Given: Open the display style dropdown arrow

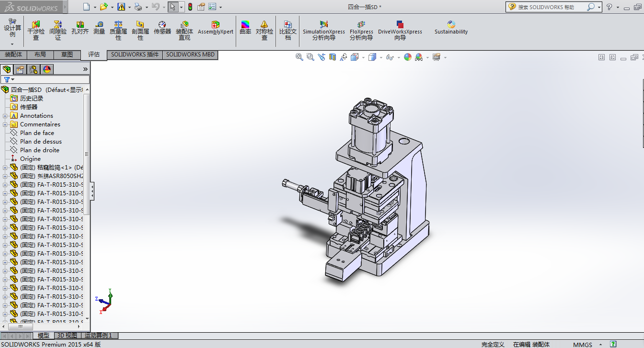Looking at the screenshot, I should coord(381,57).
